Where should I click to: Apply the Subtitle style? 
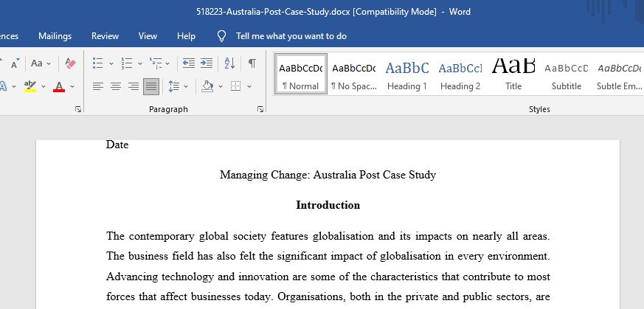click(567, 74)
